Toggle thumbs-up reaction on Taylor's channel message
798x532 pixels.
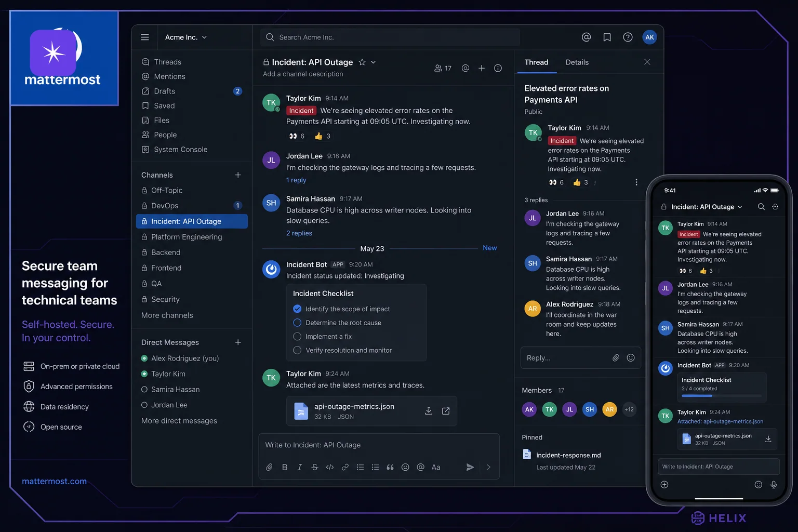[x=323, y=136]
